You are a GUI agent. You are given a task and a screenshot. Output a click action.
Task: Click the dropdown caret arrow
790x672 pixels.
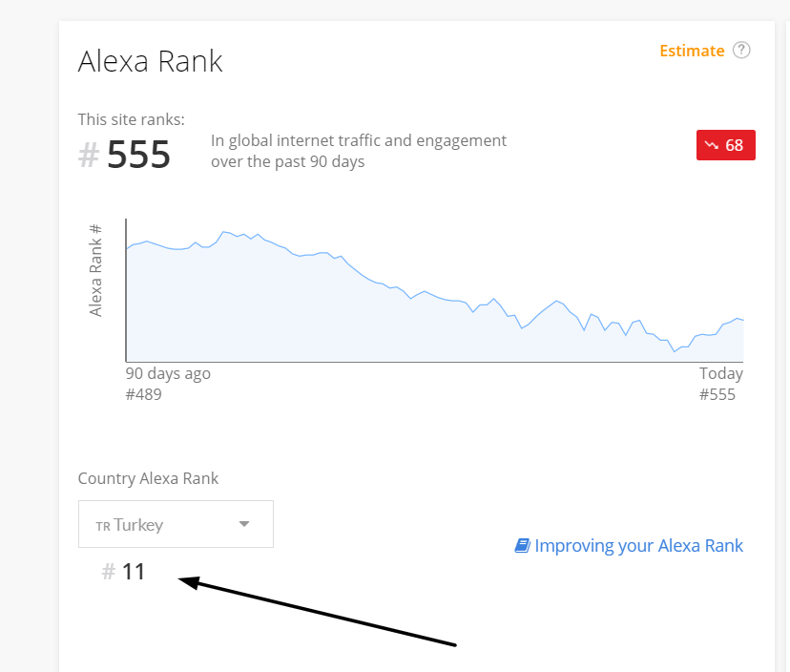pyautogui.click(x=244, y=524)
